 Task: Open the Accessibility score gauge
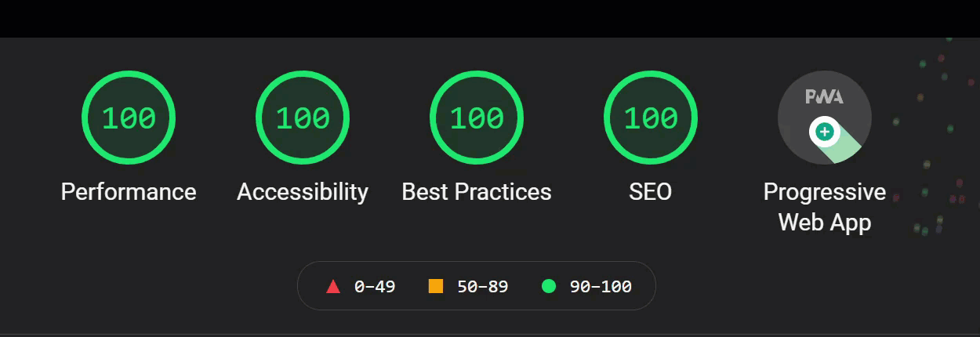(x=303, y=118)
